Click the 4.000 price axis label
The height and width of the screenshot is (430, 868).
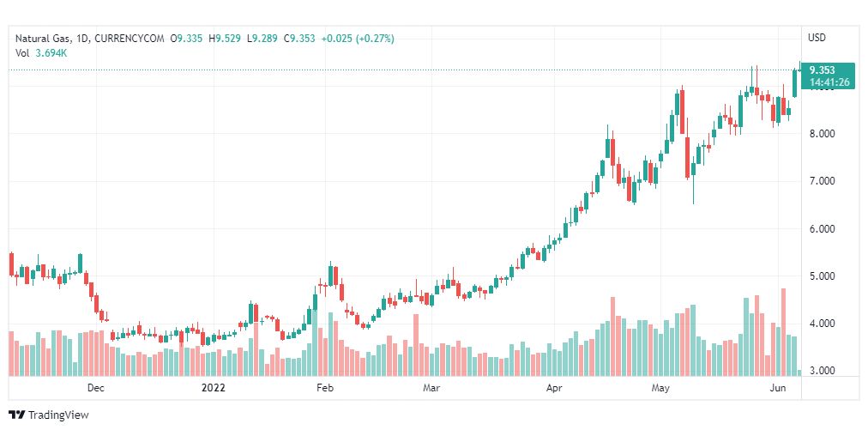(x=821, y=324)
